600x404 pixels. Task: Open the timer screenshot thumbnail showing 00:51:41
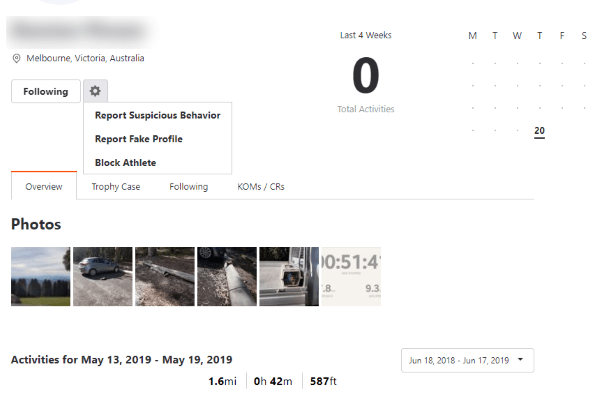click(350, 276)
